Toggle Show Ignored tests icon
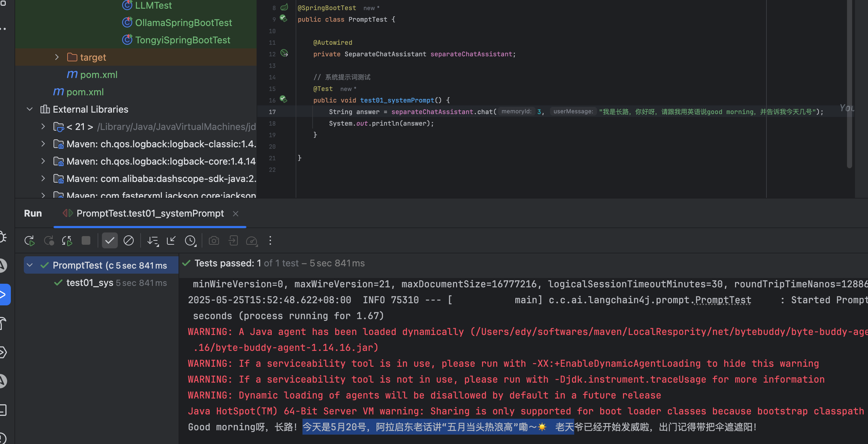The height and width of the screenshot is (444, 868). point(128,241)
